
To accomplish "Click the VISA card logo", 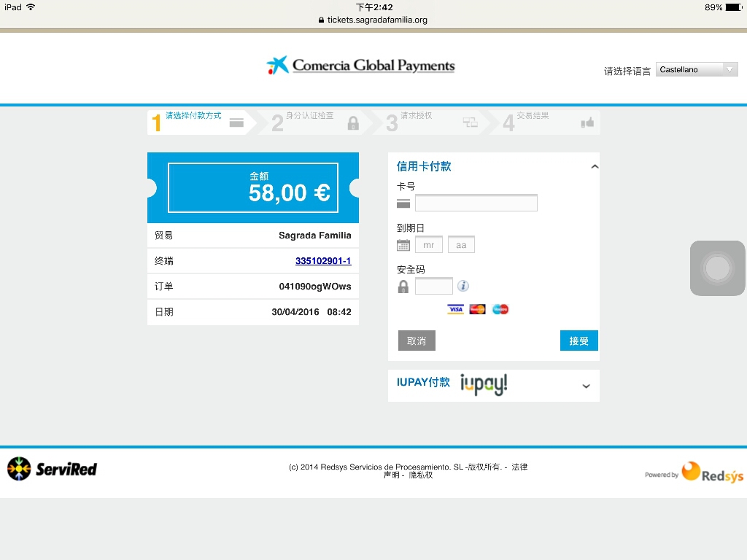I will click(x=455, y=309).
